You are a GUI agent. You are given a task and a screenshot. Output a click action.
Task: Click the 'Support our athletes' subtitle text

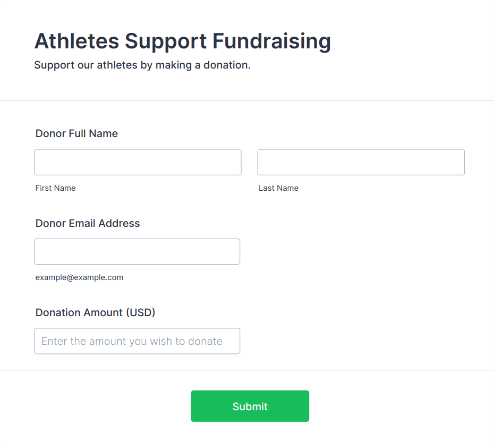click(x=142, y=65)
